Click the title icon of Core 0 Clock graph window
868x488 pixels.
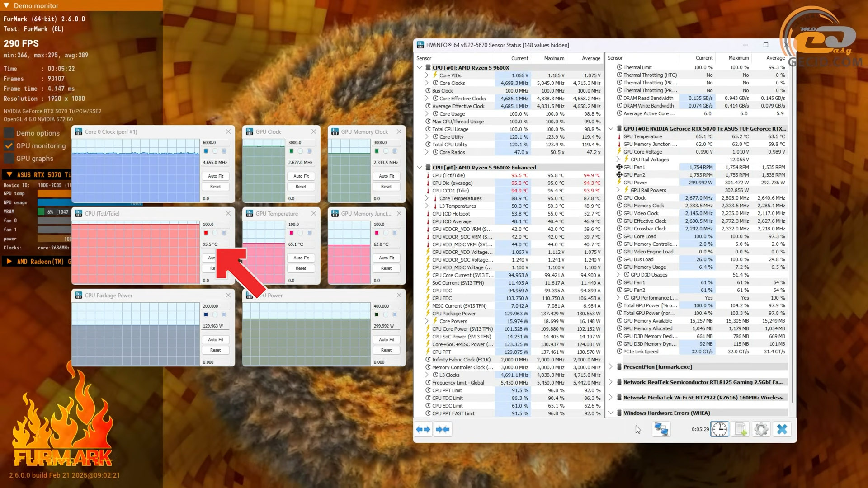(x=79, y=131)
